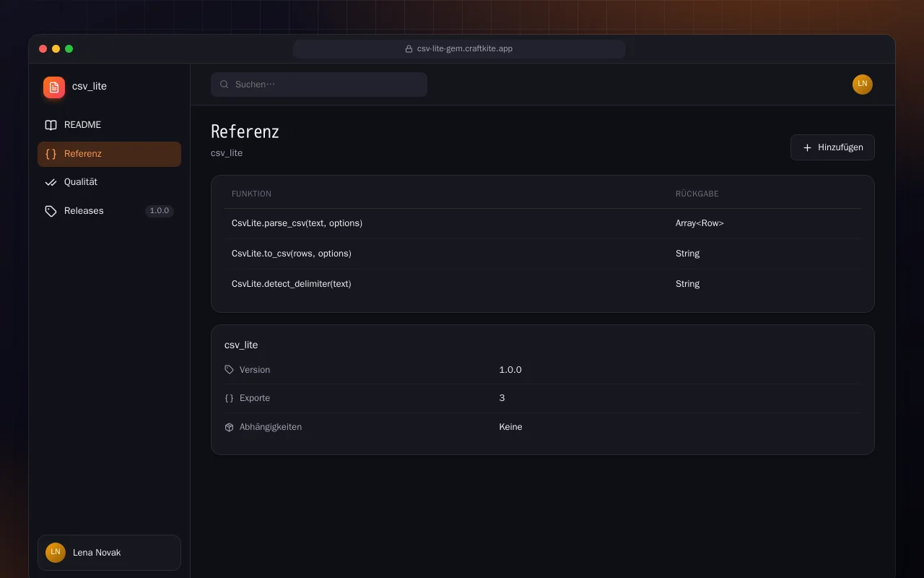Click the Qualität double-check icon
This screenshot has height=578, width=924.
click(x=51, y=182)
